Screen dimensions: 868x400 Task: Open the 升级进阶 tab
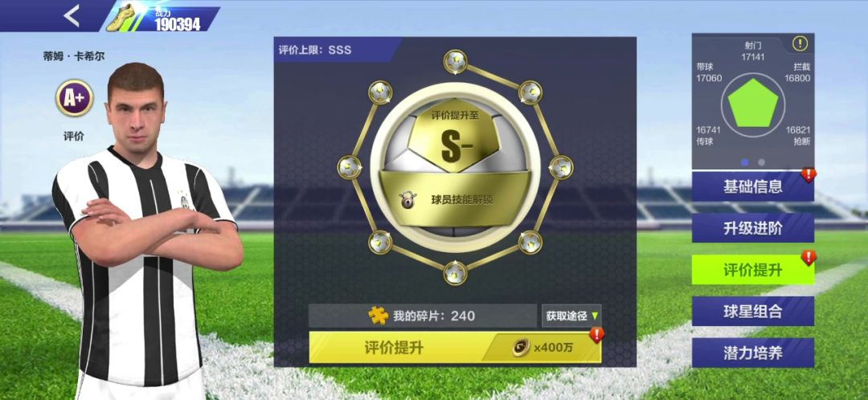coord(753,228)
